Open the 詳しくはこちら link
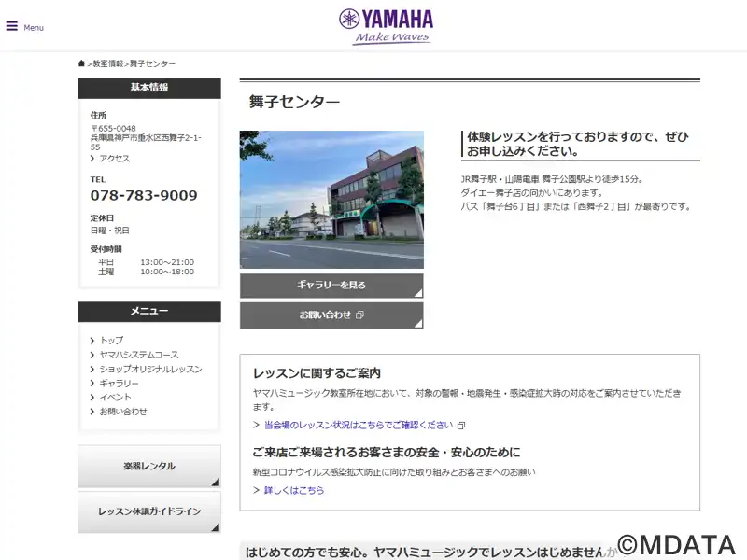This screenshot has width=747, height=560. (294, 490)
